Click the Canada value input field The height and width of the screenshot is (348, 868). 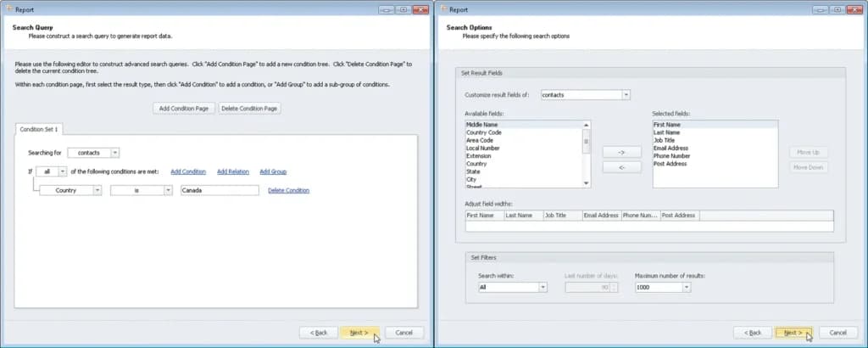(x=220, y=190)
